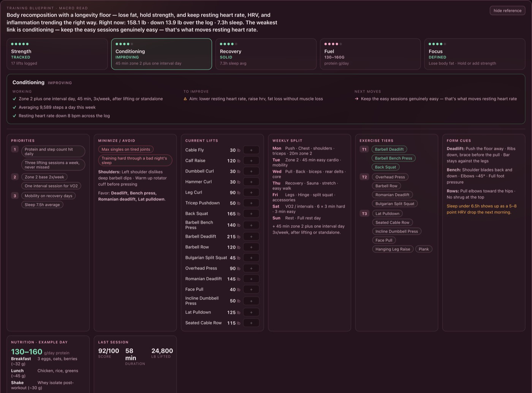
Task: Click the T3 tier badge
Action: pos(364,214)
